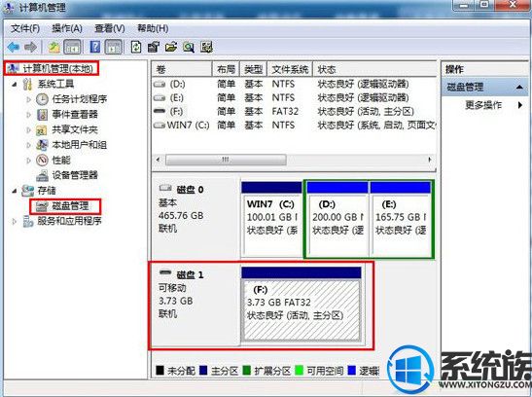Click the volume list horizontal scrollbar thumb
This screenshot has width=532, height=397.
[226, 160]
